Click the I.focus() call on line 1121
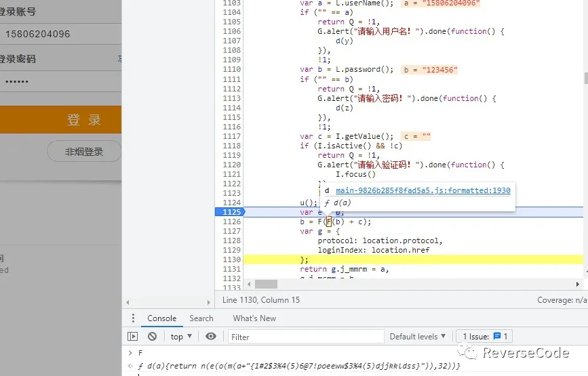The width and height of the screenshot is (588, 376). point(355,174)
